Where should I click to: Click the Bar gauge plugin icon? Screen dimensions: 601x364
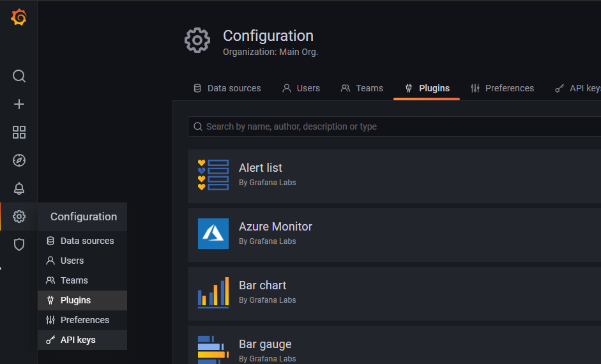213,350
